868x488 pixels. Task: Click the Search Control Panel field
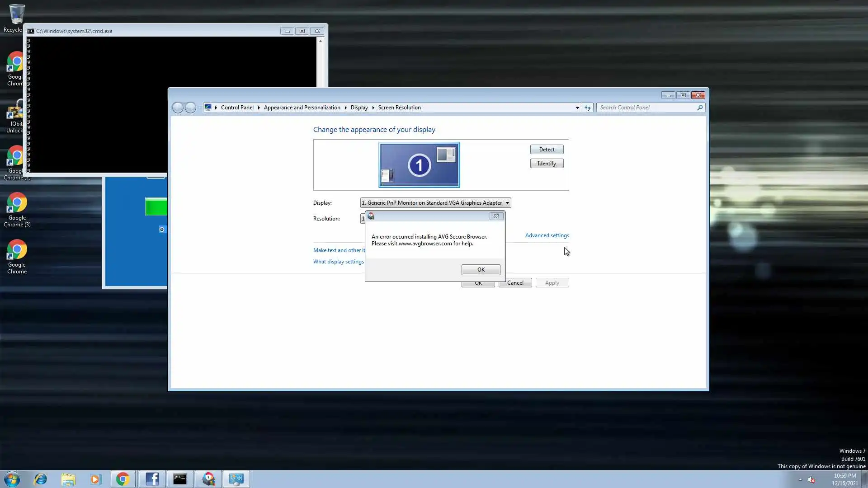(646, 108)
